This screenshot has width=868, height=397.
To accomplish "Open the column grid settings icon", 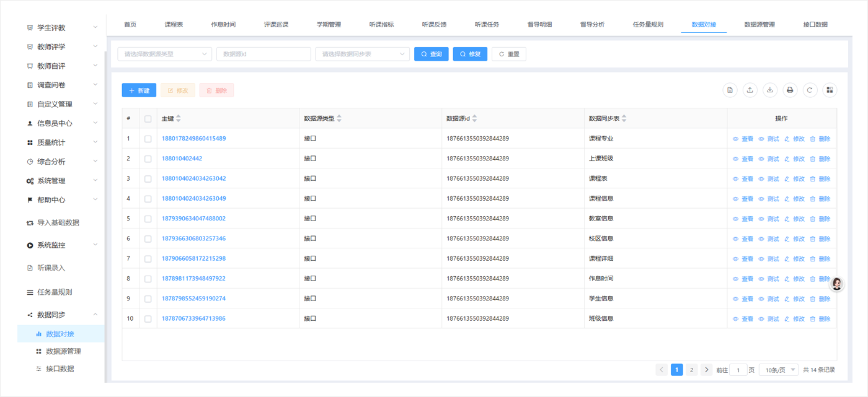I will [x=829, y=90].
